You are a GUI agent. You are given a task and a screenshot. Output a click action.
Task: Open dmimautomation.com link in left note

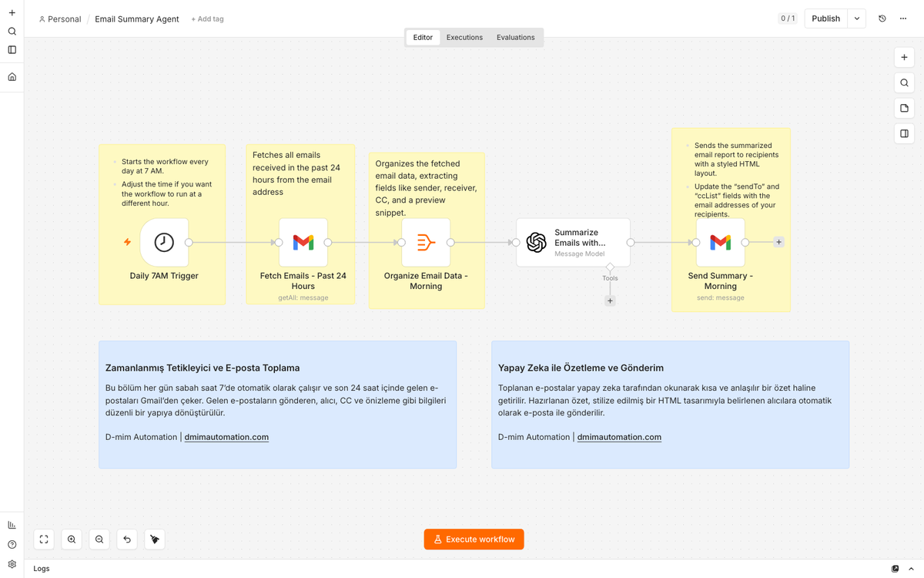[x=226, y=437]
